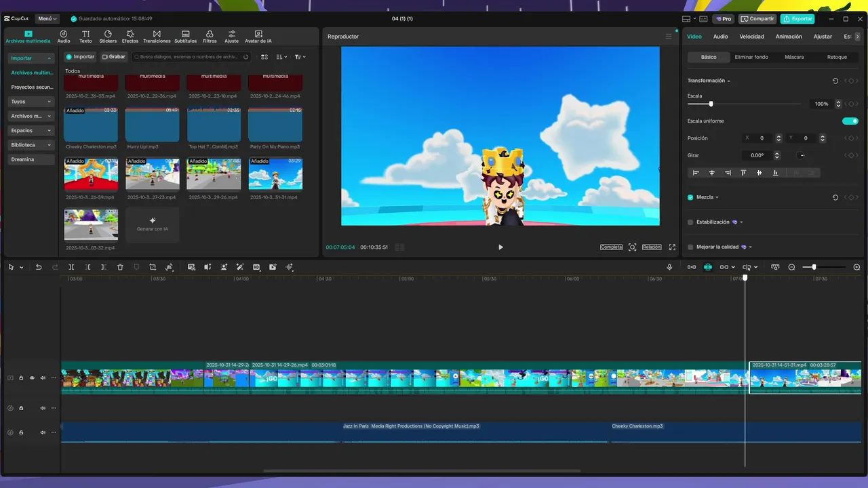Click the Compartir button
Image resolution: width=868 pixels, height=488 pixels.
click(757, 19)
